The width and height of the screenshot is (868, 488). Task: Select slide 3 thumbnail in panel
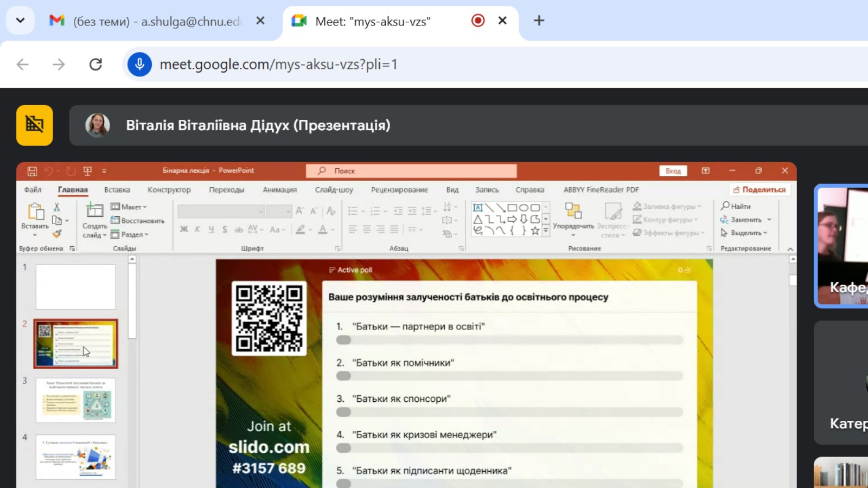75,400
